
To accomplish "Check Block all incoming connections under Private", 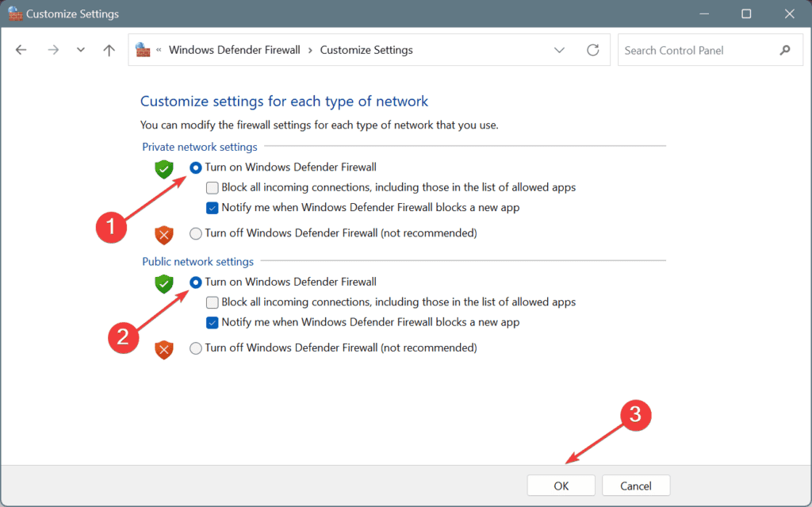I will 213,188.
